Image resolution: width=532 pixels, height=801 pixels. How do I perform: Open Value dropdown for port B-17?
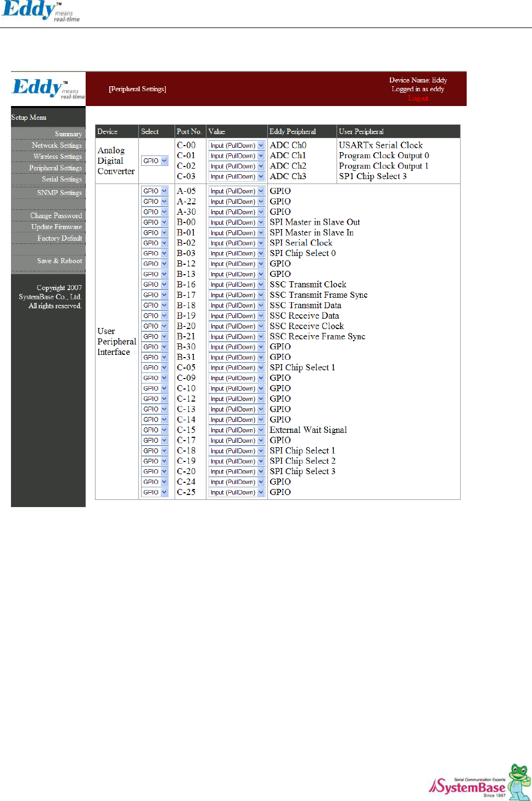tap(237, 295)
